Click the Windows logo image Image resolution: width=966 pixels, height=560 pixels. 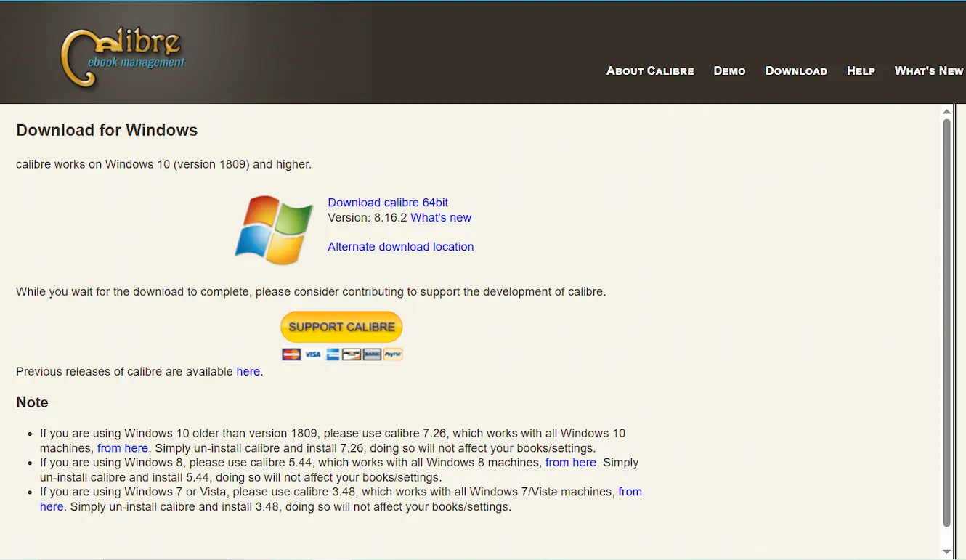(274, 229)
